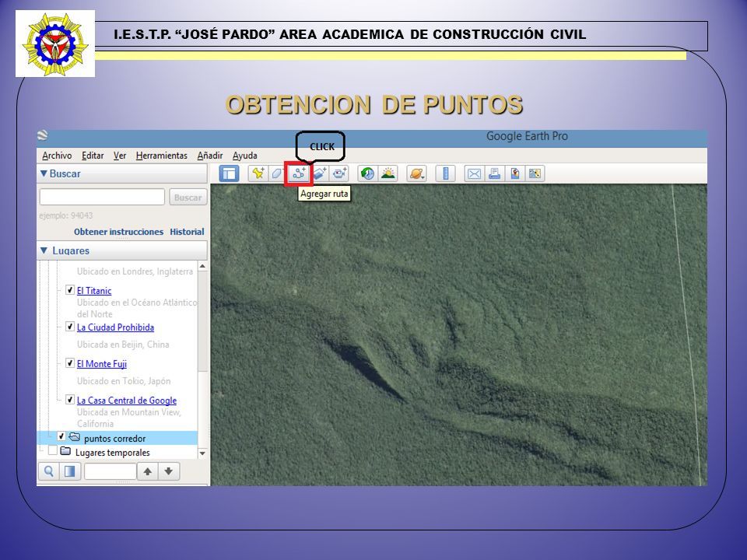Click the Lugares list scrollbar thumb

[202, 322]
